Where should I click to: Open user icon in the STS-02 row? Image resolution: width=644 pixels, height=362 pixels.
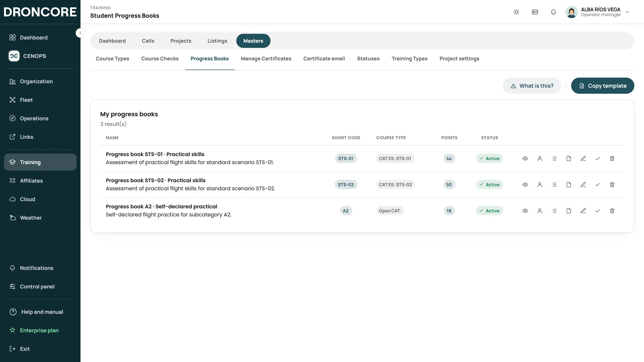[540, 185]
